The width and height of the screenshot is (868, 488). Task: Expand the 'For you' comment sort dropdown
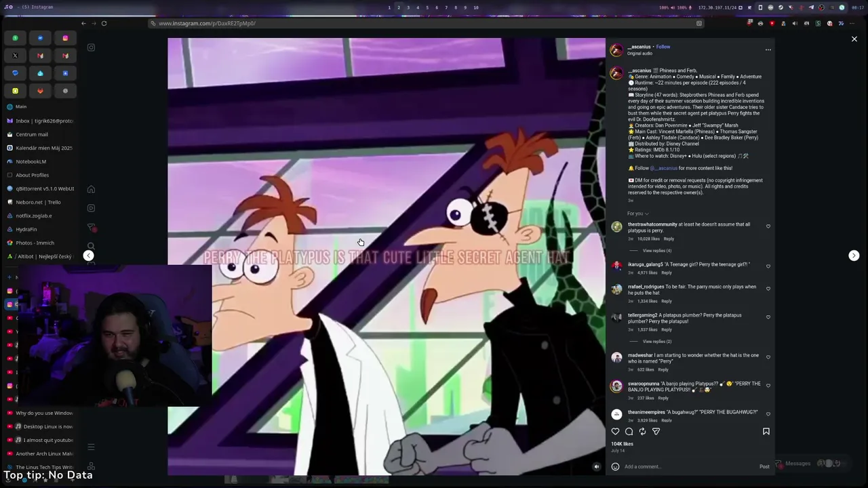pyautogui.click(x=637, y=213)
